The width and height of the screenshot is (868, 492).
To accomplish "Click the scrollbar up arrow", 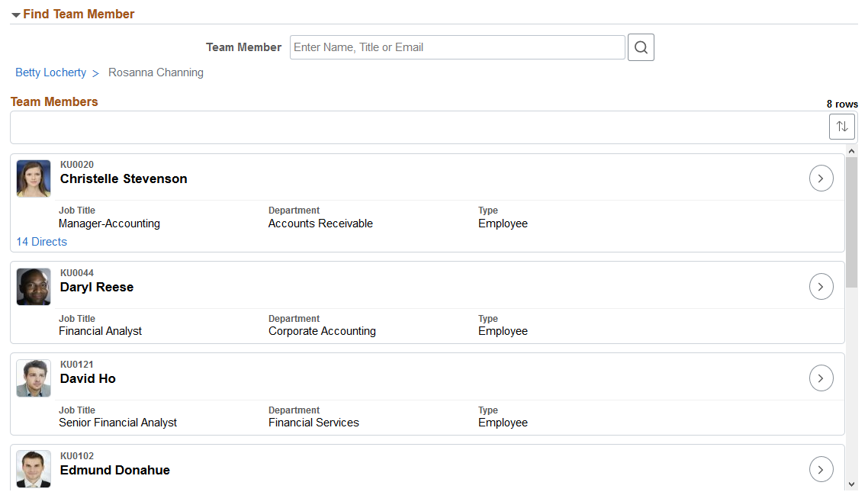I will coord(851,151).
